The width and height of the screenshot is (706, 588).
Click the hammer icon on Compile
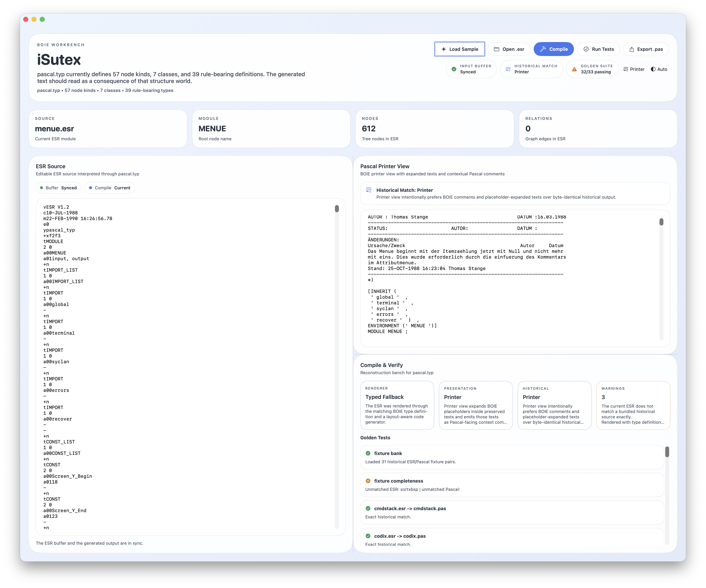pos(543,49)
